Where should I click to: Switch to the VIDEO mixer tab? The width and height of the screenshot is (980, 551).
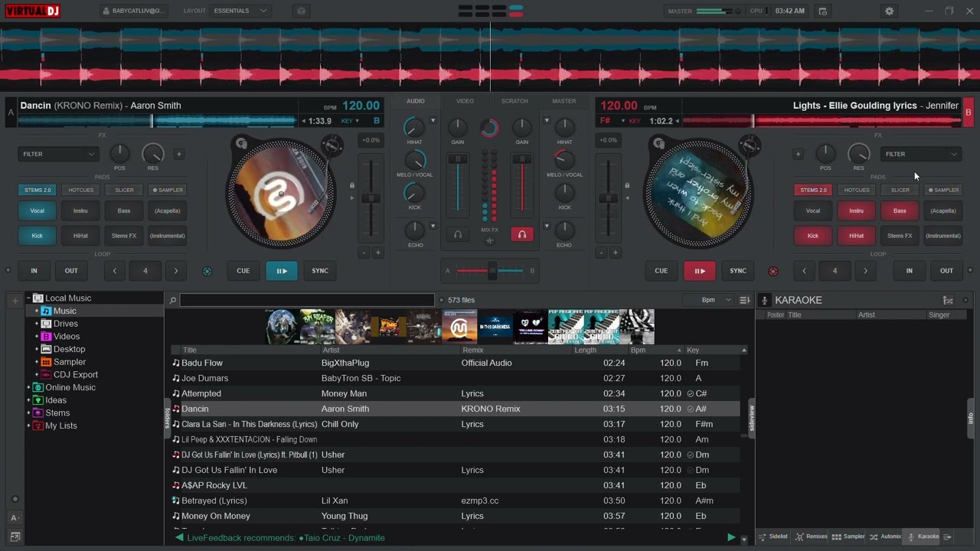coord(465,101)
